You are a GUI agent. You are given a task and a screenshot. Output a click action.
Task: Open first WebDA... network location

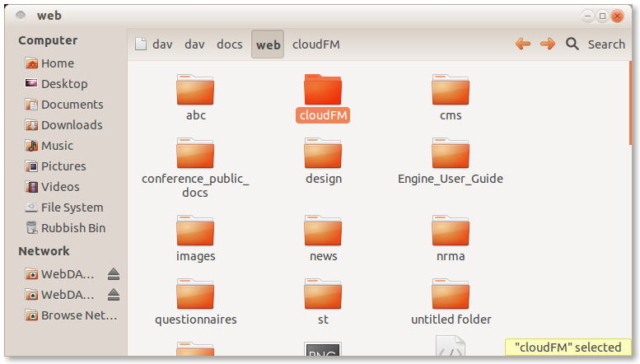pos(59,273)
